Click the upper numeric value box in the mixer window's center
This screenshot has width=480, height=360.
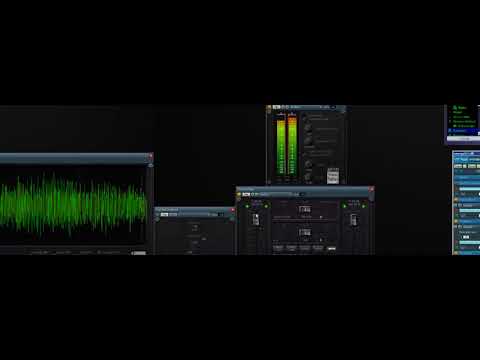pos(305,210)
